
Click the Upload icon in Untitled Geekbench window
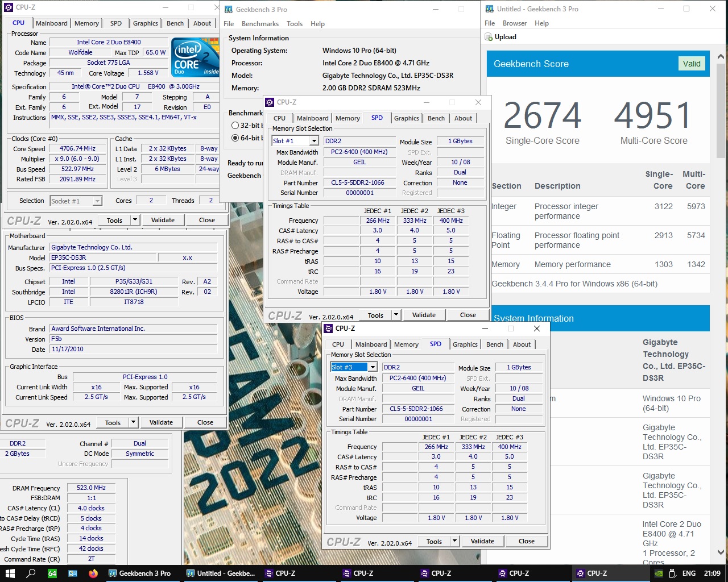click(489, 37)
